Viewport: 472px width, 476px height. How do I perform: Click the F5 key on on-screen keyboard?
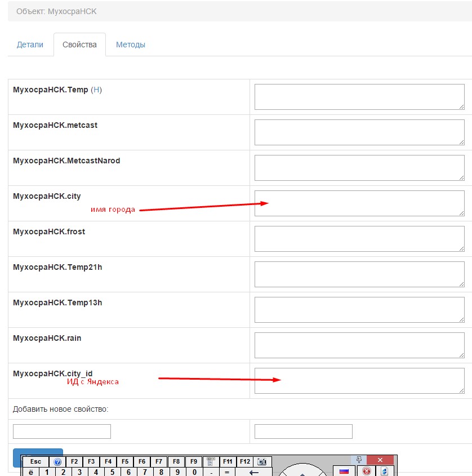click(125, 462)
